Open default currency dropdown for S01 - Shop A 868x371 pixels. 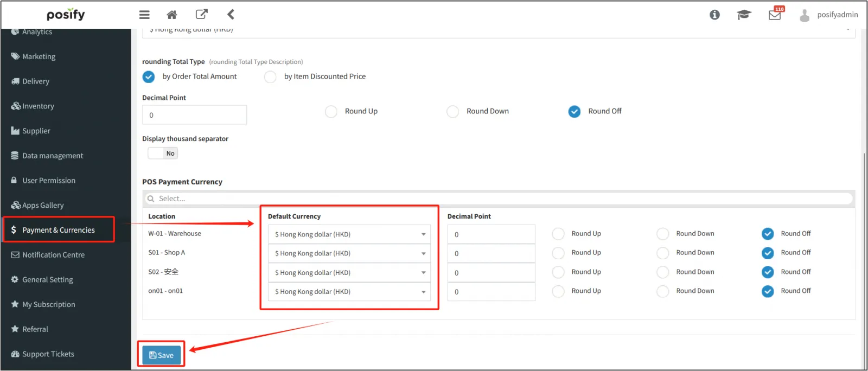pos(349,253)
